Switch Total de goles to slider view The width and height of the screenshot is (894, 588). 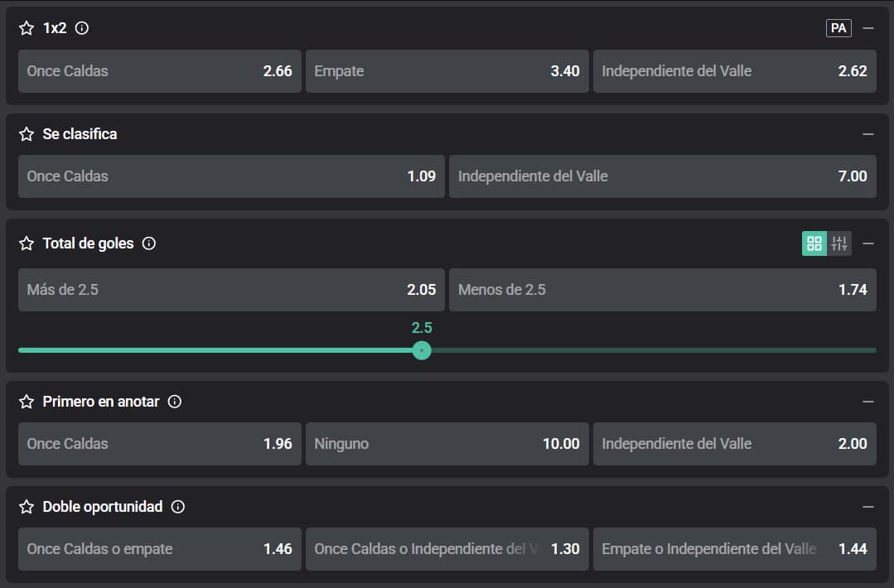(839, 243)
